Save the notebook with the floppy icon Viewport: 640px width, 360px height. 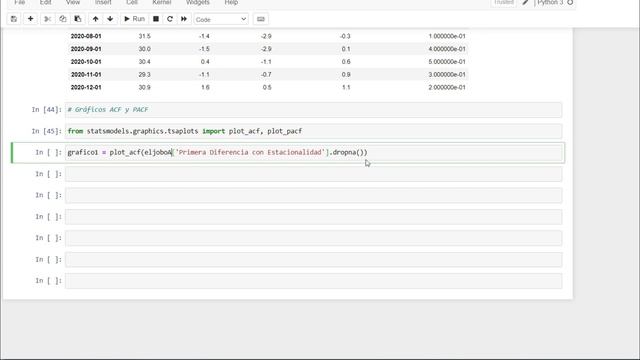click(14, 19)
